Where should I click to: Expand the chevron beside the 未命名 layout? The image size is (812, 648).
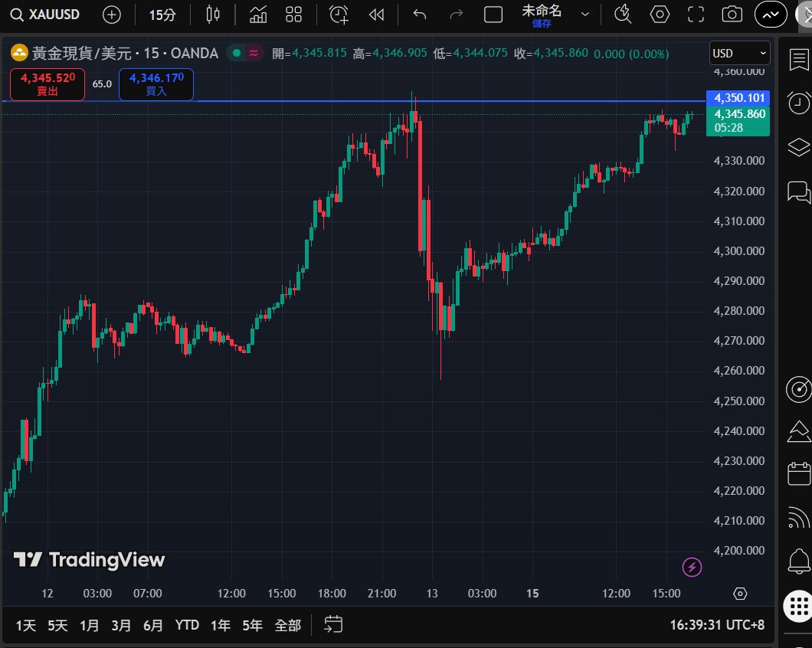(585, 15)
